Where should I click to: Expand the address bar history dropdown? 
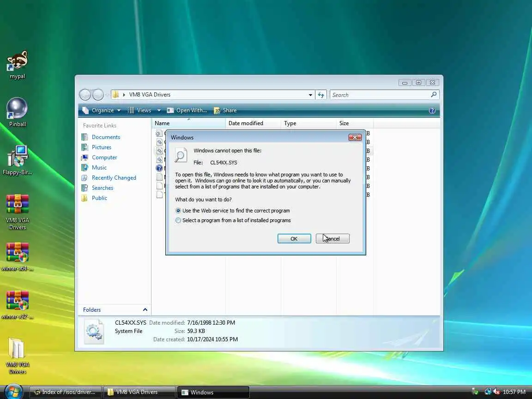(310, 95)
